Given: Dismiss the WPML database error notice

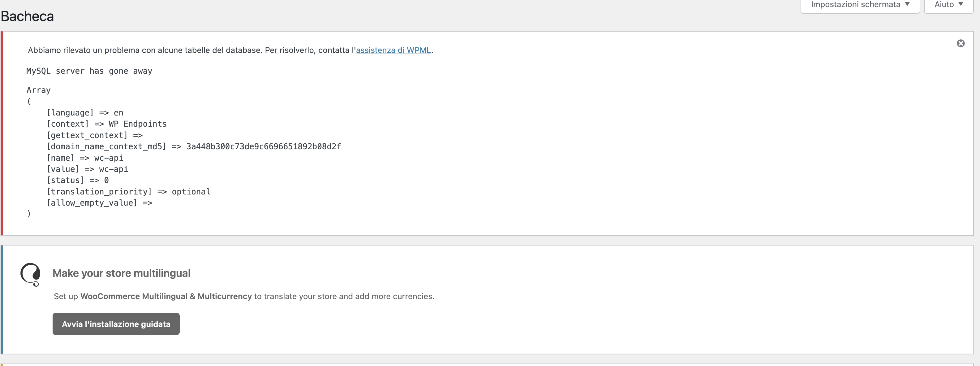Looking at the screenshot, I should point(960,43).
